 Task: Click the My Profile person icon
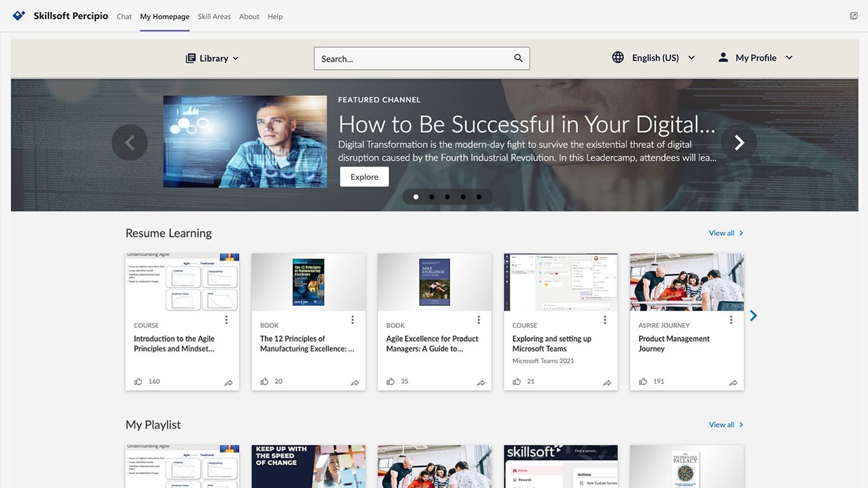723,57
